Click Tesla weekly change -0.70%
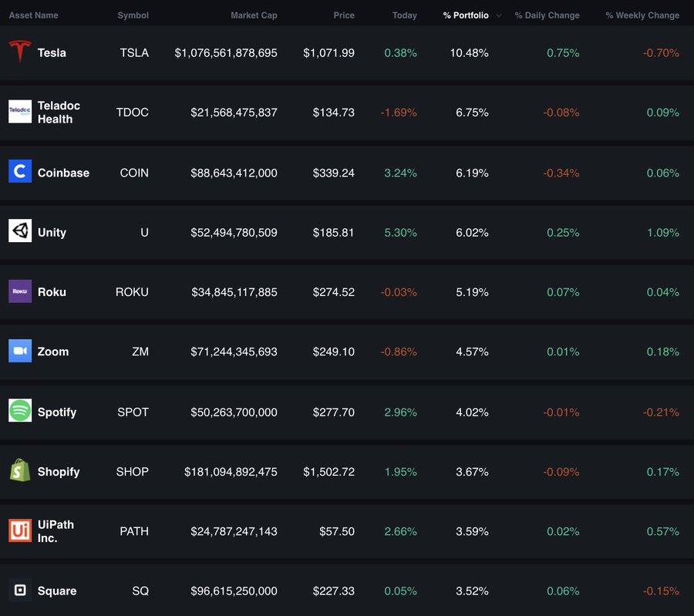Image resolution: width=694 pixels, height=616 pixels. click(662, 52)
